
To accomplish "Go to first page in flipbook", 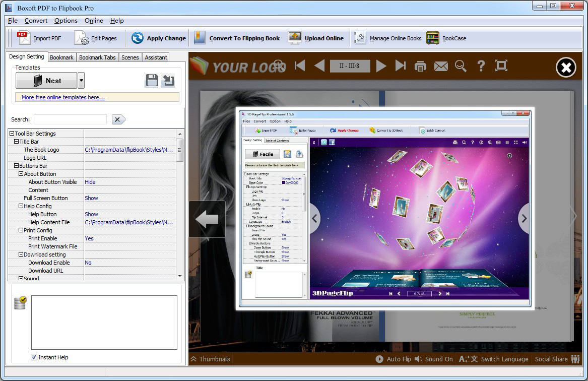I will tap(300, 66).
